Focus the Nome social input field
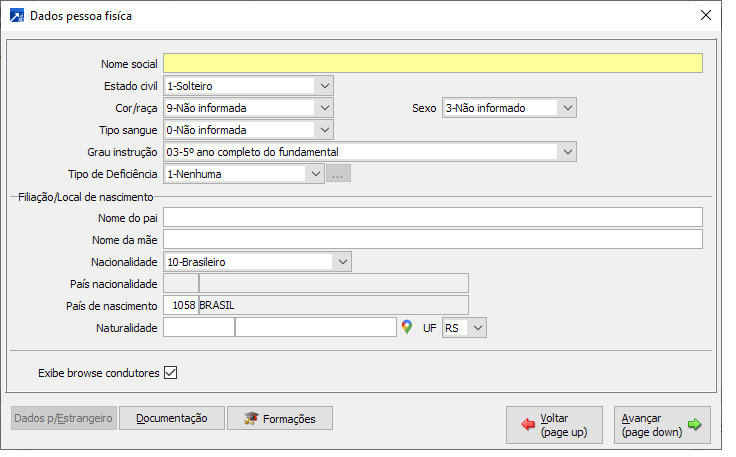Viewport: 736px width, 457px height. (433, 63)
